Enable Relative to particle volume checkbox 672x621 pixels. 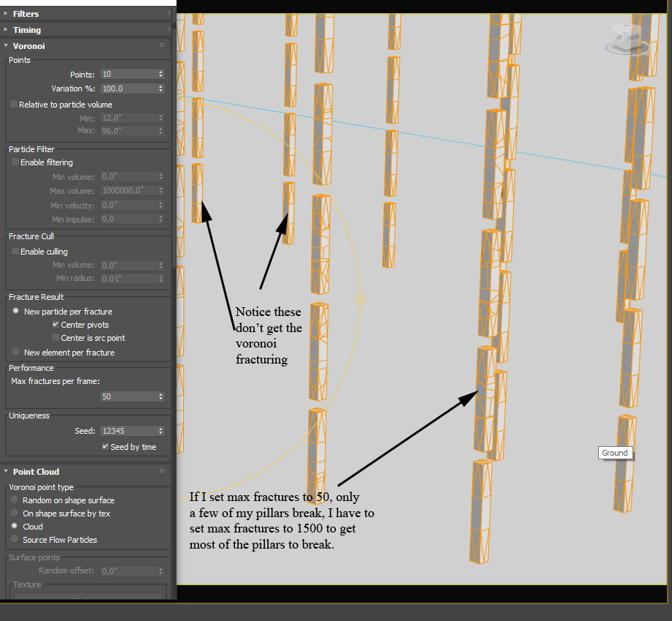coord(14,105)
